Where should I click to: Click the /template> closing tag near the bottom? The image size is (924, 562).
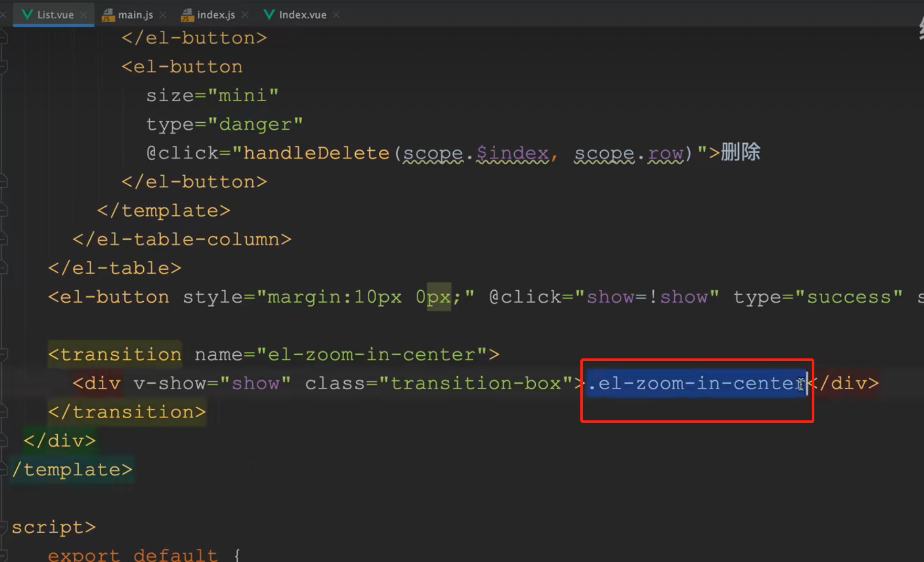coord(72,470)
